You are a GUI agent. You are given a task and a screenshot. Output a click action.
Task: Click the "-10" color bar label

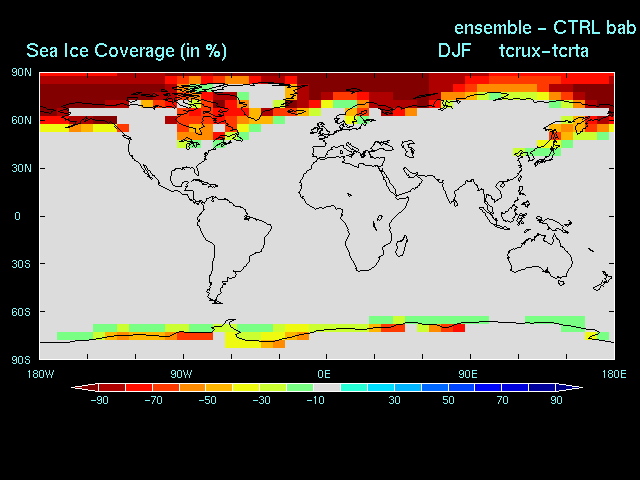pyautogui.click(x=316, y=400)
